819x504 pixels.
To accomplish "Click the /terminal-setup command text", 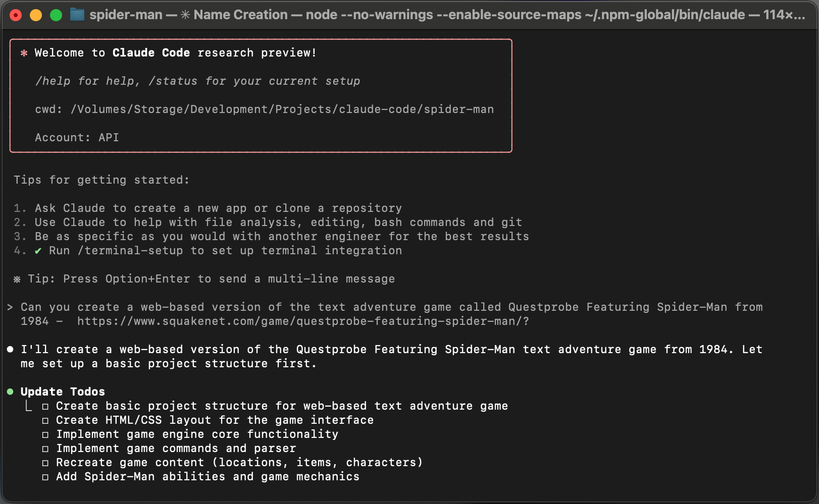I will [x=130, y=251].
